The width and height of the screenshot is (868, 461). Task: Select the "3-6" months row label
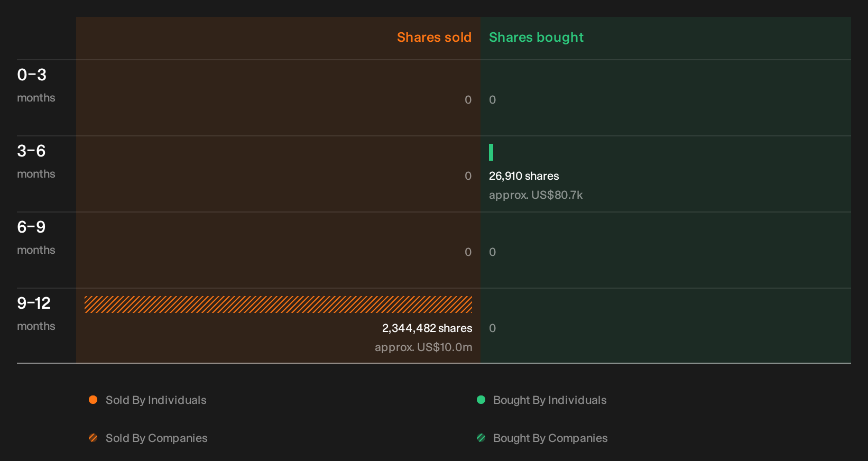click(x=31, y=151)
